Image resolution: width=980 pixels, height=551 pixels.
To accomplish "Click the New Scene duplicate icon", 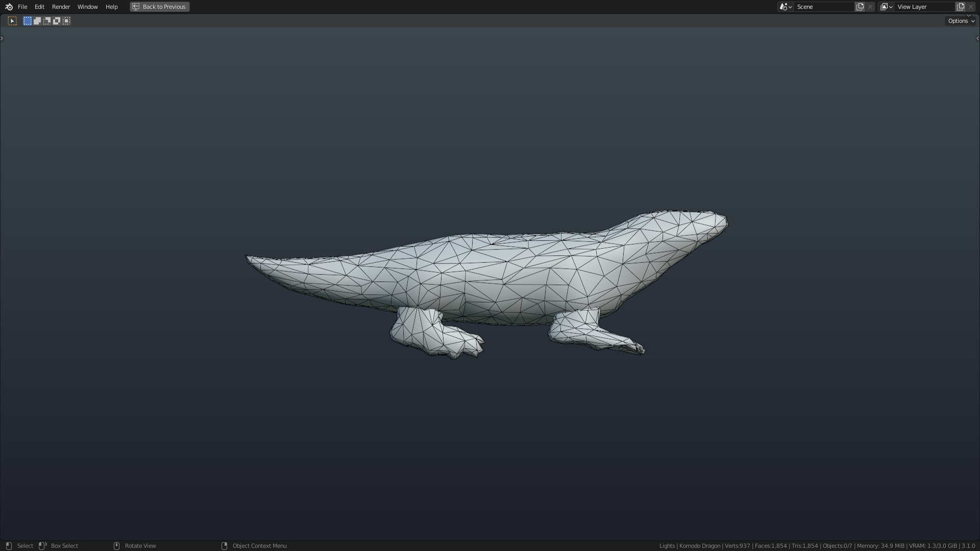I will click(x=860, y=7).
